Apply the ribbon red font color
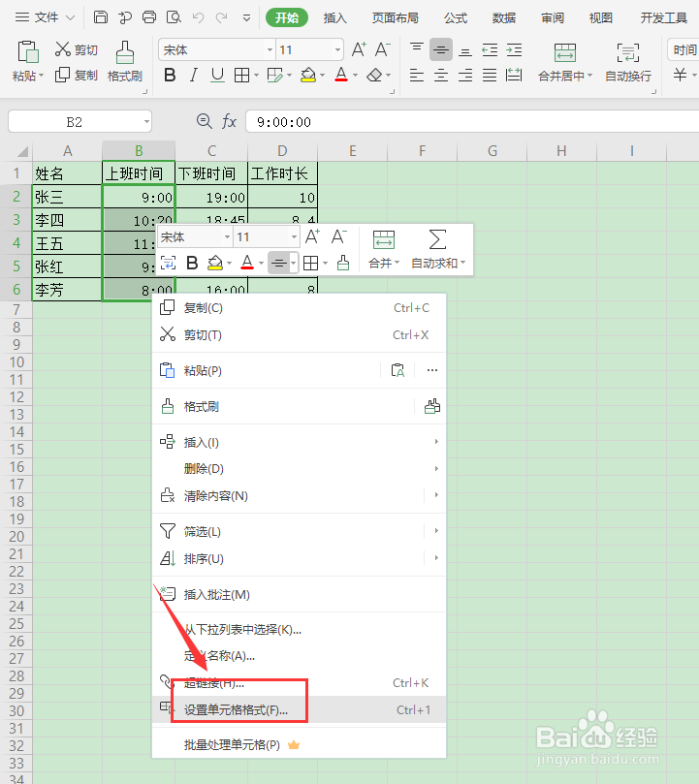Viewport: 699px width, 784px height. (341, 76)
